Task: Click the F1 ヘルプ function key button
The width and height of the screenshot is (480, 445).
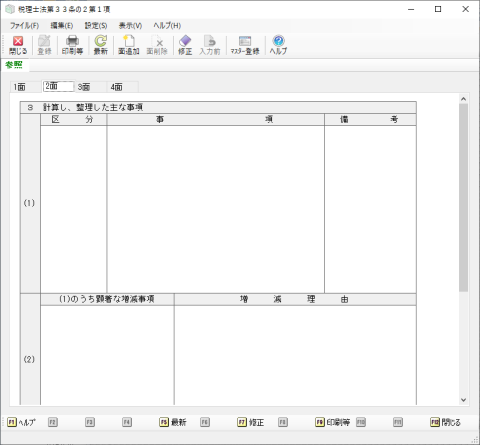Action: (21, 422)
